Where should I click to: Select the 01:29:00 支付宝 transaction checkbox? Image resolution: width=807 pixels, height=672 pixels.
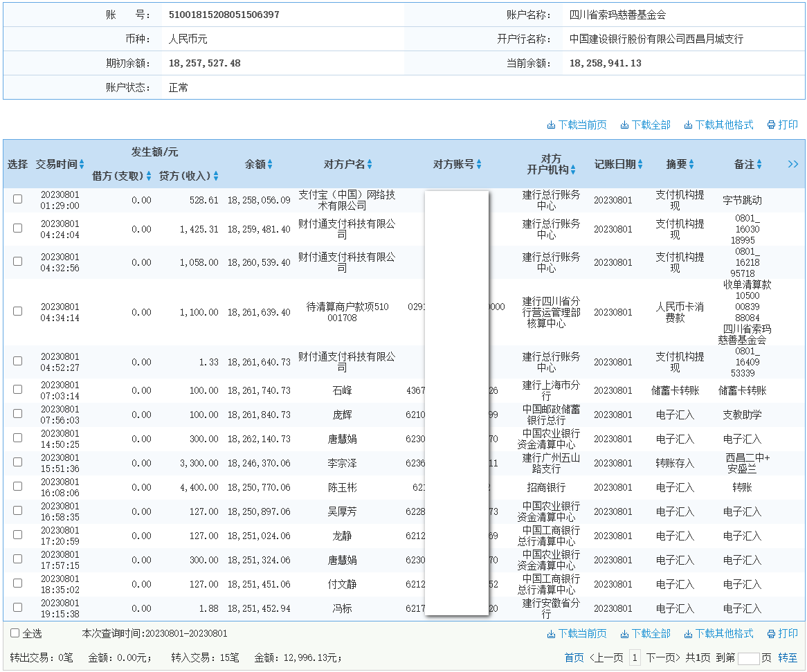[x=17, y=199]
